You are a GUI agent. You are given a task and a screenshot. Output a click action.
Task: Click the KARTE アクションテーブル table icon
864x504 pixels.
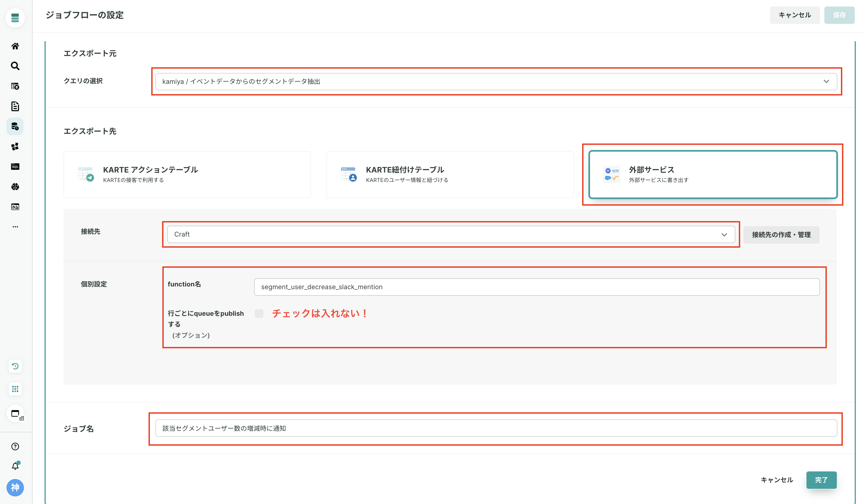(86, 174)
